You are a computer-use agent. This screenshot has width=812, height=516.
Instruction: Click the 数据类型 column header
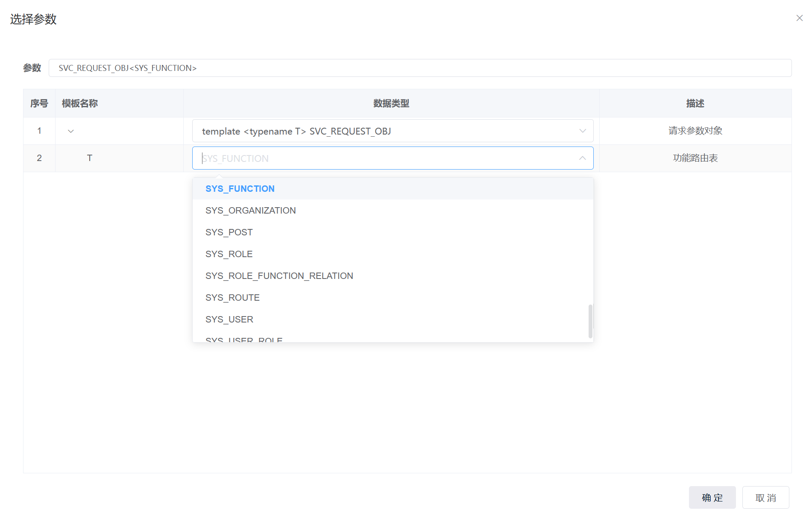click(x=391, y=103)
